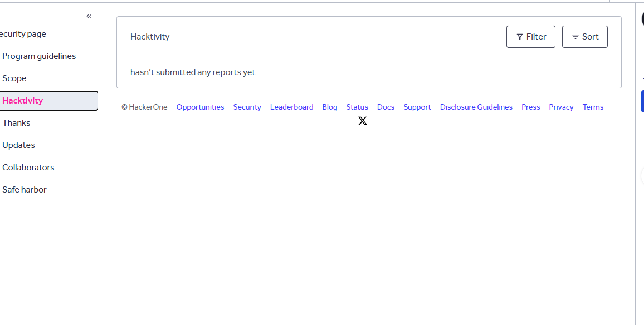Open the Thanks sidebar page
This screenshot has height=325, width=644.
click(x=16, y=122)
